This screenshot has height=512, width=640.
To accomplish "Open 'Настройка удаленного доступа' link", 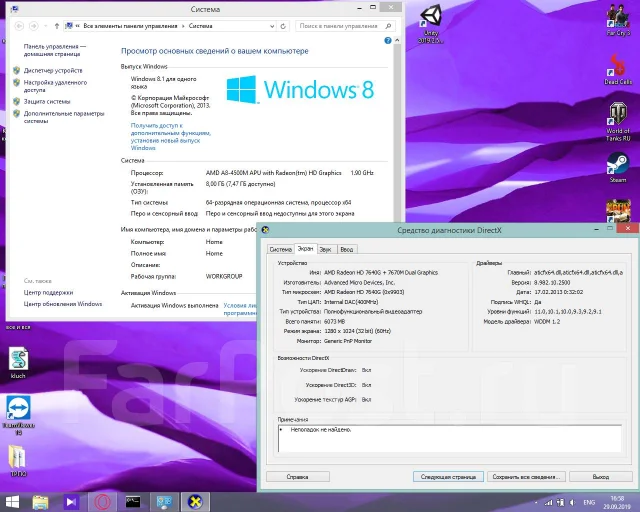I will (x=55, y=86).
